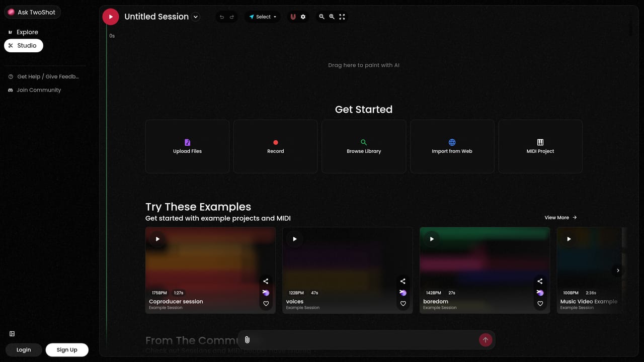The height and width of the screenshot is (362, 644).
Task: Attach a file with the paperclip
Action: coord(247,340)
